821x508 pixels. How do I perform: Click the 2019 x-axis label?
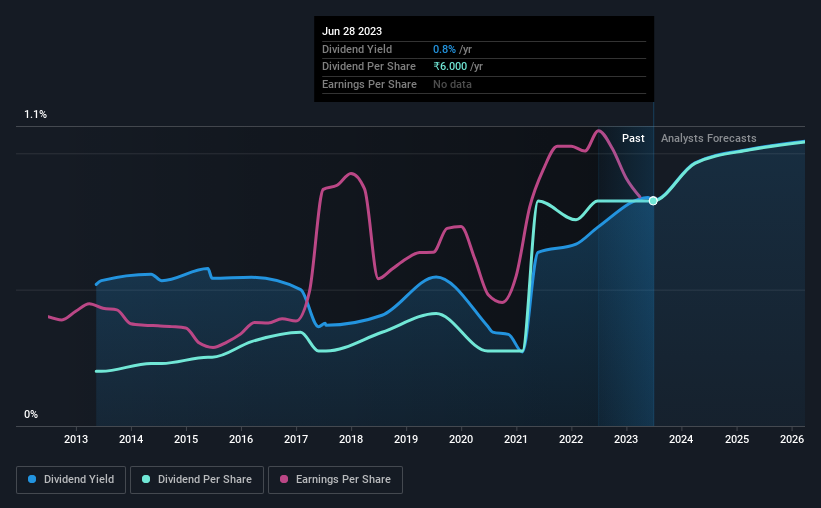pyautogui.click(x=406, y=439)
